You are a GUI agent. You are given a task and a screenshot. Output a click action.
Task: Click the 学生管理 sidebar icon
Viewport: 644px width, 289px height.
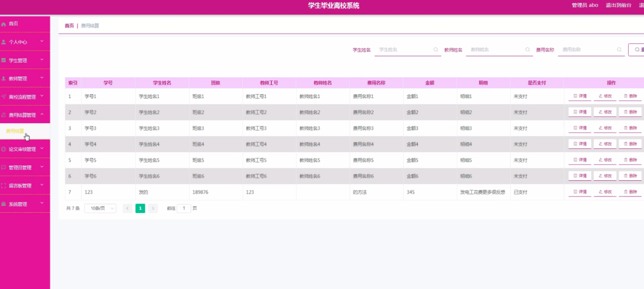pyautogui.click(x=4, y=61)
